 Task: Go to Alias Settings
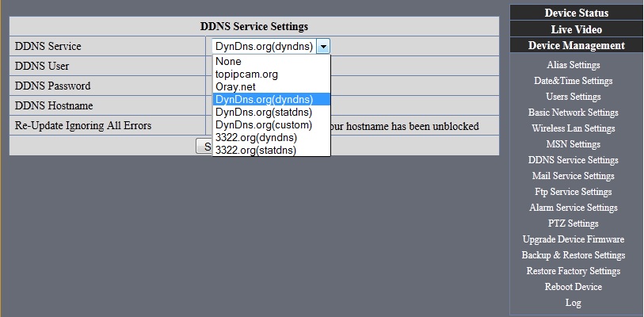click(x=574, y=65)
